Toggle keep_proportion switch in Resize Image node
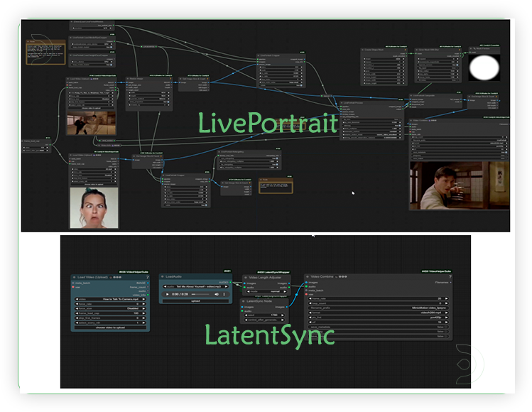The width and height of the screenshot is (532, 412). click(168, 102)
